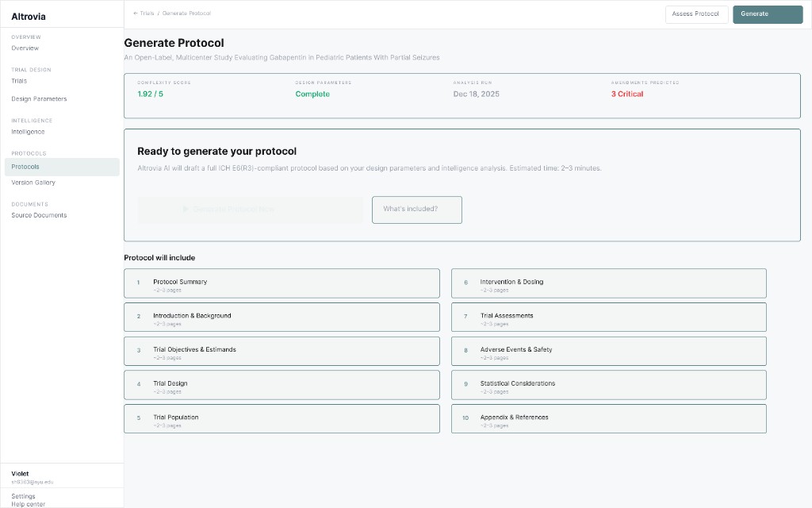Click the back arrow beside Trials breadcrumb
The width and height of the screenshot is (812, 508).
click(134, 13)
